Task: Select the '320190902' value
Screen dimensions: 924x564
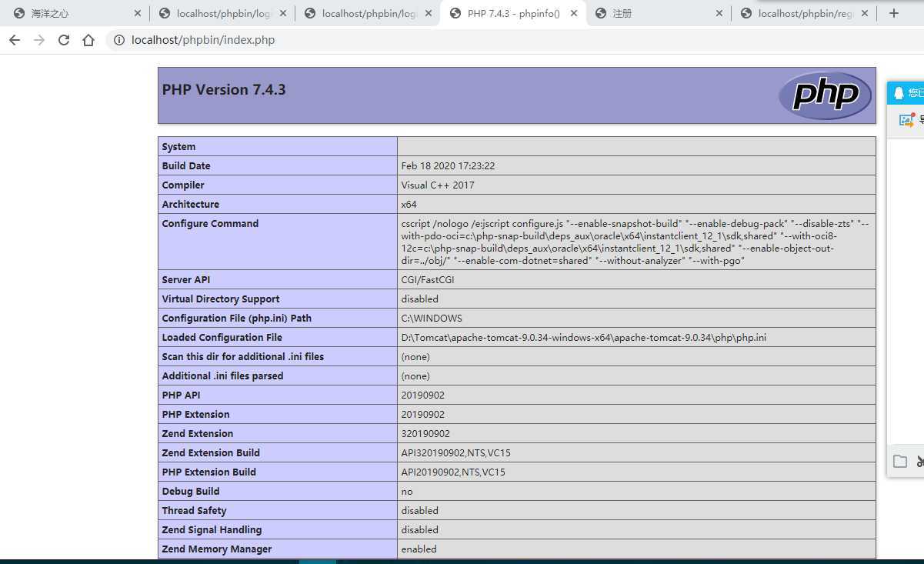Action: pyautogui.click(x=425, y=433)
